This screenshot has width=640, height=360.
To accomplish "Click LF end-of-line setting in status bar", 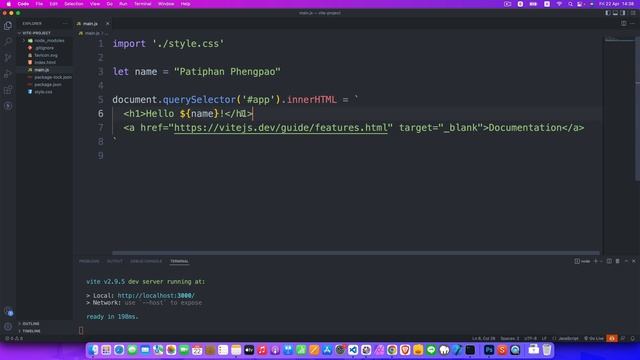I will 544,338.
